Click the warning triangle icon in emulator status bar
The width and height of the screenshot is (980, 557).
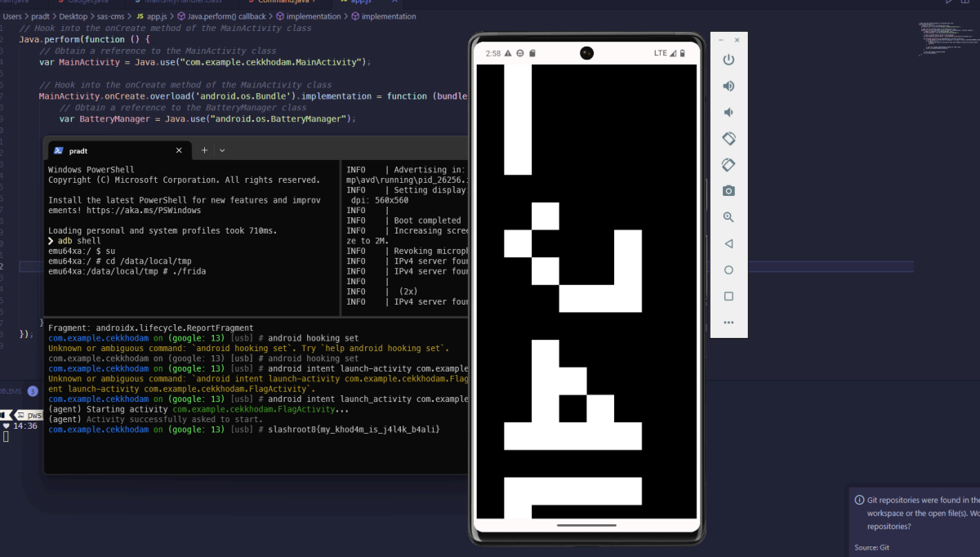coord(507,53)
